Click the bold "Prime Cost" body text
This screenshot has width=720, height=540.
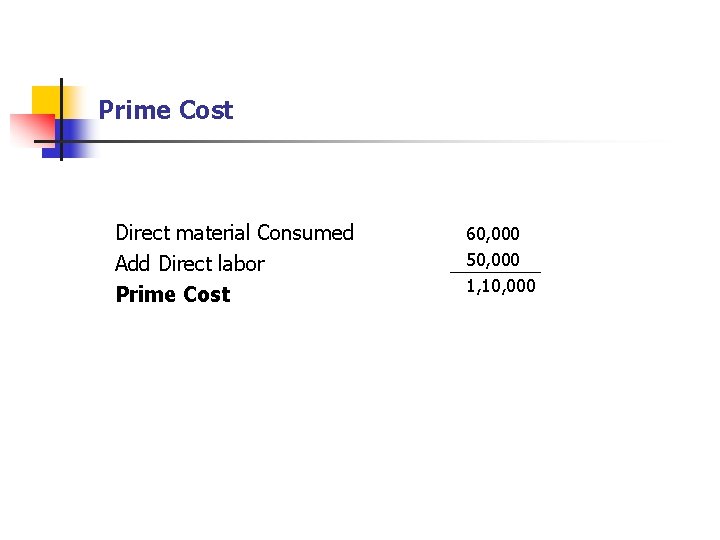[x=172, y=295]
